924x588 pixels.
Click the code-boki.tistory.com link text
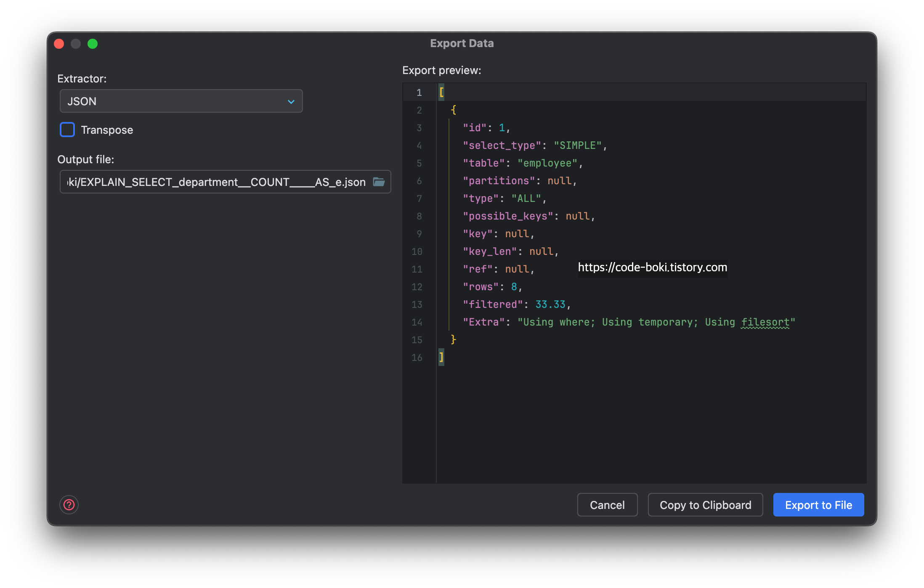click(x=652, y=268)
